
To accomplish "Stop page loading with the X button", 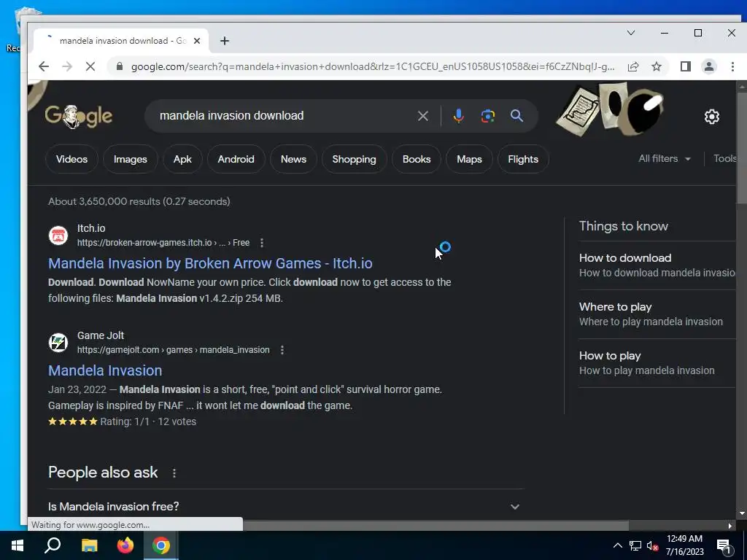I will click(90, 66).
